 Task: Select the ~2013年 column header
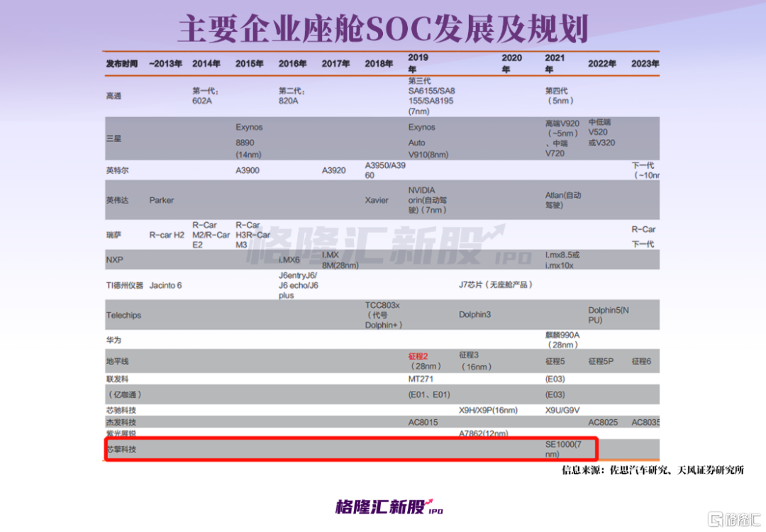click(165, 64)
